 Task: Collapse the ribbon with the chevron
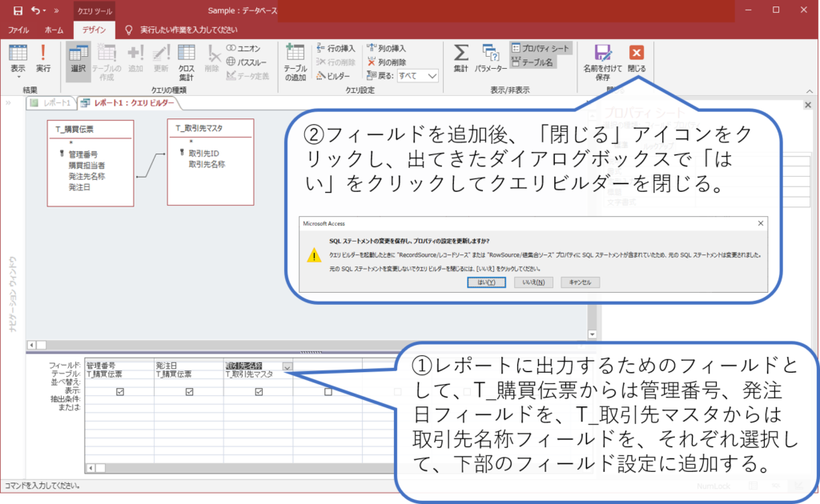[810, 91]
